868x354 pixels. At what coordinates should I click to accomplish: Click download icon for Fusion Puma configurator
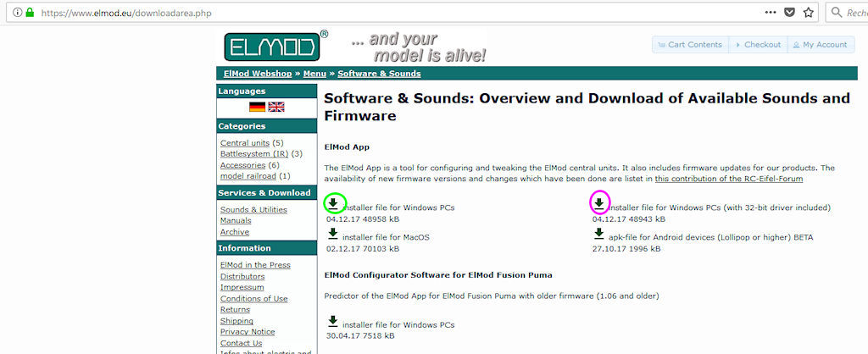click(x=332, y=321)
